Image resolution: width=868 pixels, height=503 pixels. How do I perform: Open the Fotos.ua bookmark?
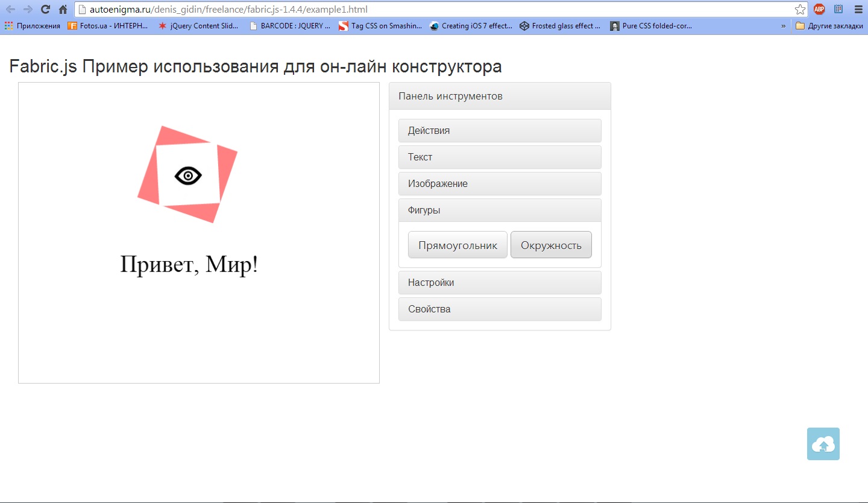tap(108, 26)
